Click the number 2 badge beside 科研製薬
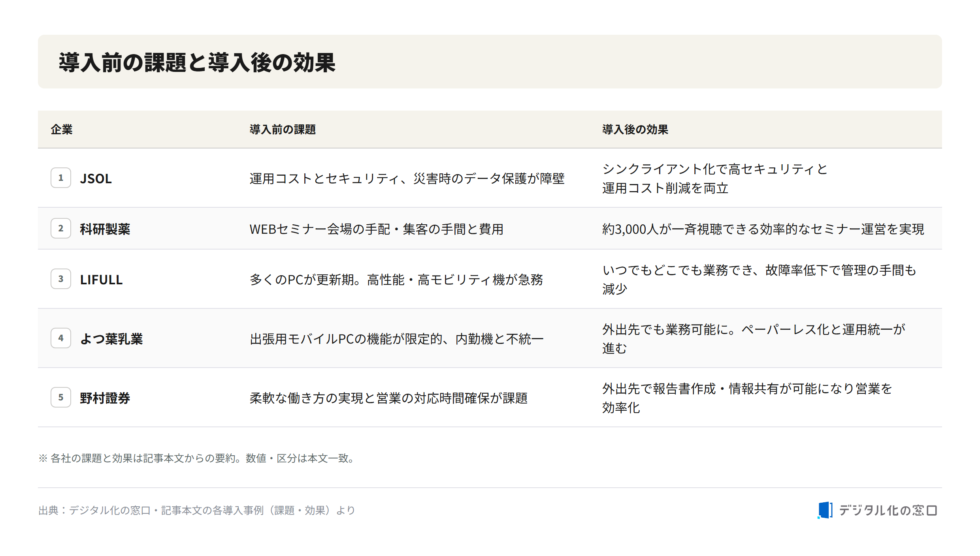The height and width of the screenshot is (556, 980). point(61,228)
